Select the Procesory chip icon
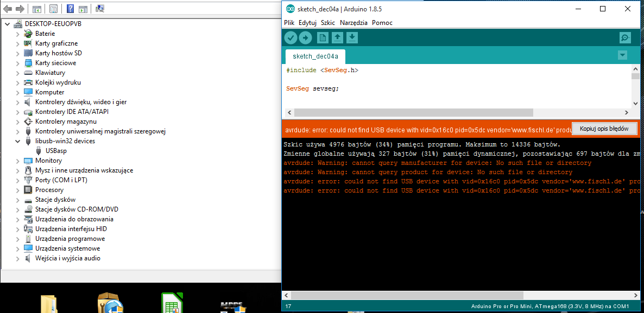 pyautogui.click(x=28, y=190)
